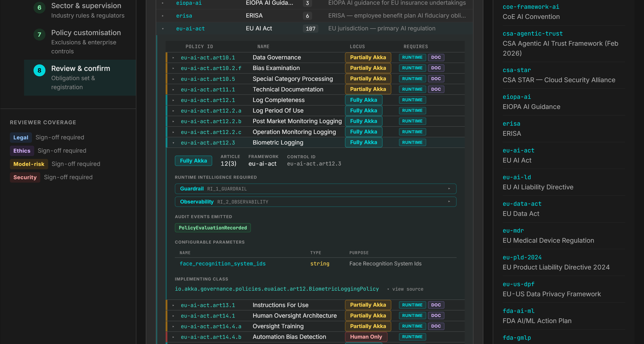Expand the erisa framework row

tap(163, 16)
